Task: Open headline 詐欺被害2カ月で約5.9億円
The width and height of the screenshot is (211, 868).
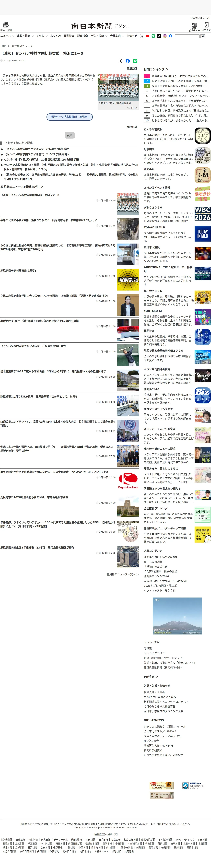Action: point(39,397)
